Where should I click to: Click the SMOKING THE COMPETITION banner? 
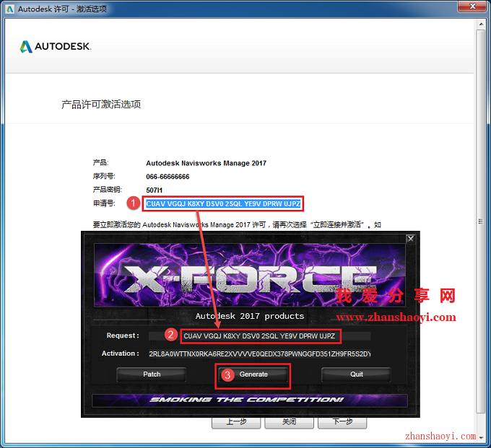[250, 400]
